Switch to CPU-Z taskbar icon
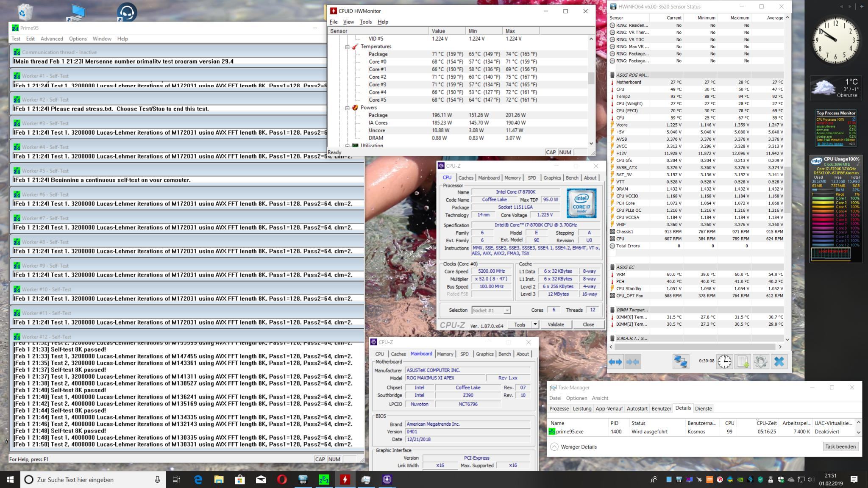This screenshot has height=488, width=868. coord(387,480)
